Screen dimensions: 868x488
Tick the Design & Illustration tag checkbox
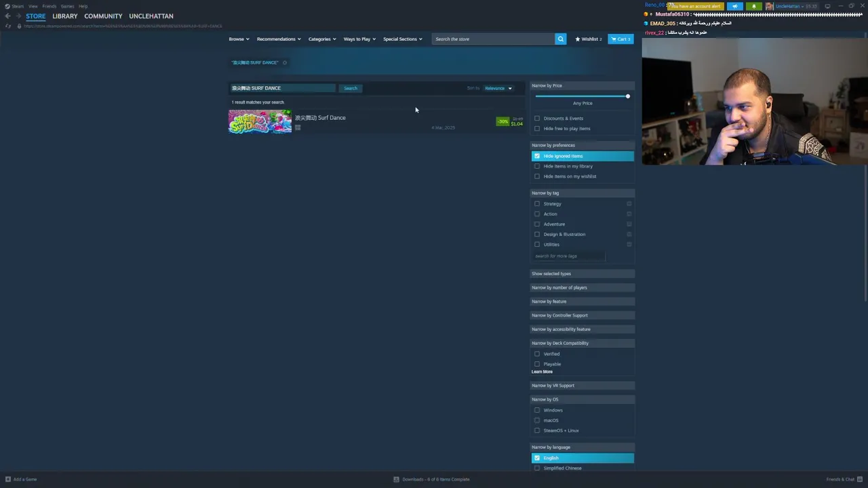coord(537,235)
